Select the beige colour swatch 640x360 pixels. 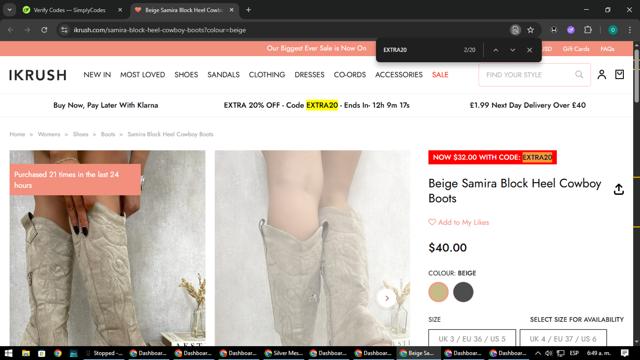(x=438, y=292)
